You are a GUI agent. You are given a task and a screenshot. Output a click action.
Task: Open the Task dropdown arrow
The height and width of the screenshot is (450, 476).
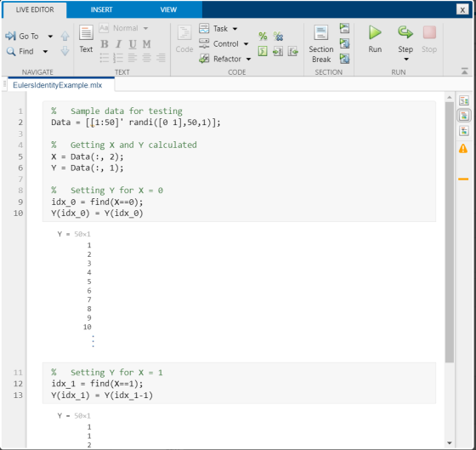[x=235, y=29]
